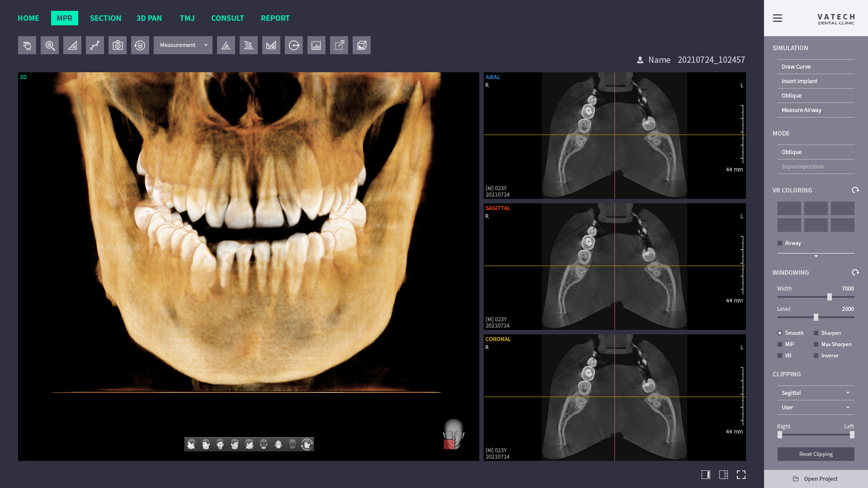Select the hand pan tool
This screenshot has width=868, height=488.
[x=27, y=45]
